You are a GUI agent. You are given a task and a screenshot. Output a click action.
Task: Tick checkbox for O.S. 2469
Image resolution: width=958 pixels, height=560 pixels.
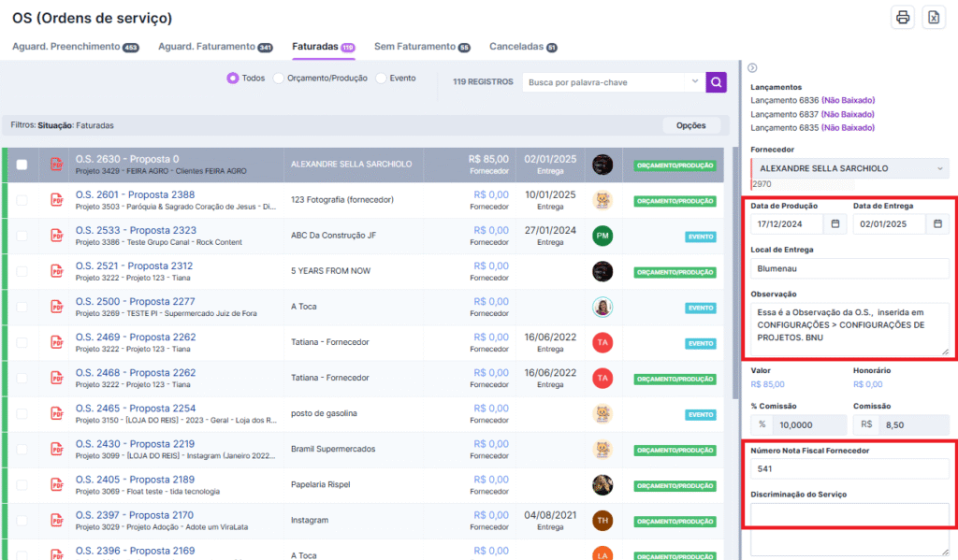tap(22, 342)
